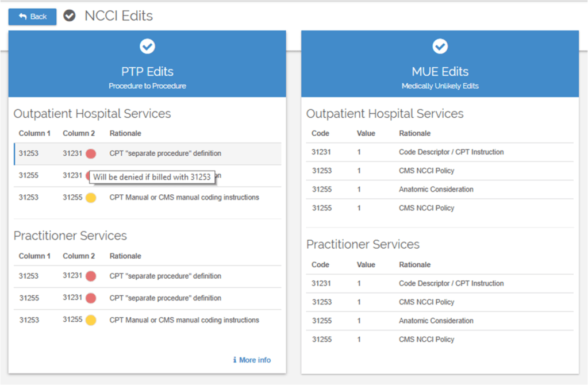Click the Back button

[x=32, y=17]
